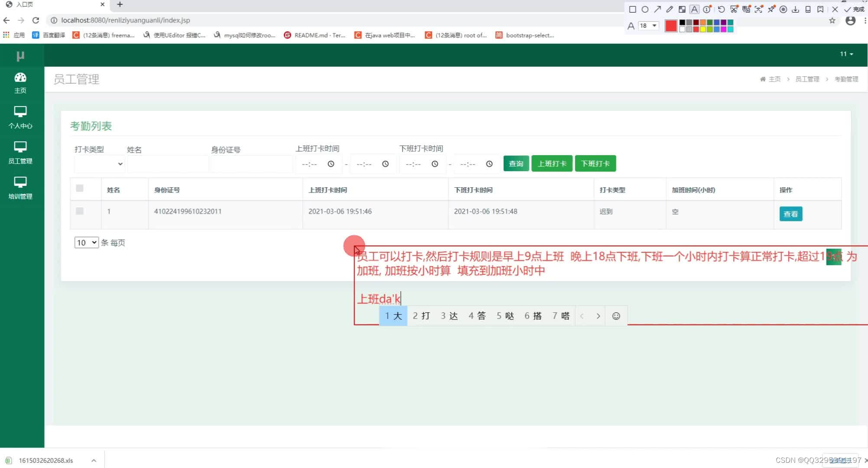Go back in browser history
The height and width of the screenshot is (468, 868).
click(x=6, y=20)
